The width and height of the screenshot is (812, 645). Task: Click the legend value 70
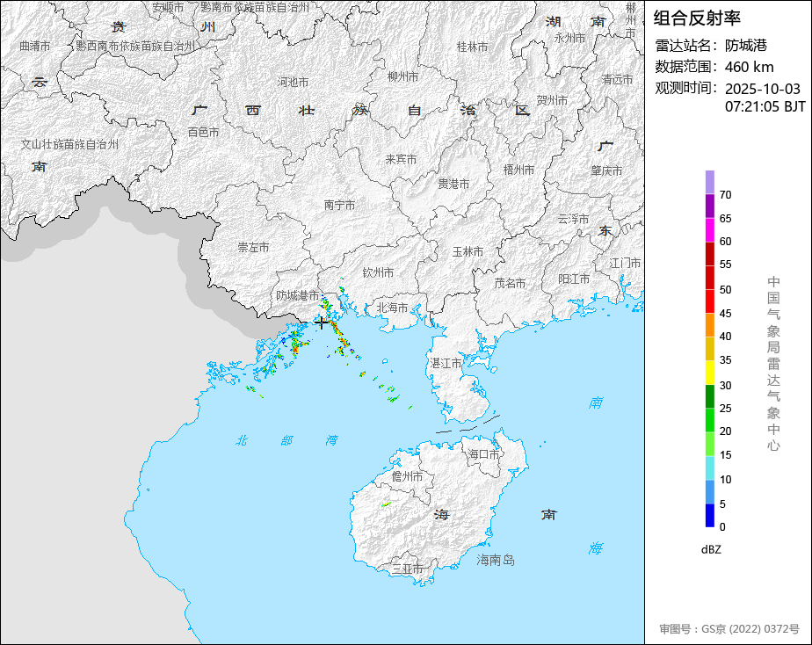click(x=726, y=194)
